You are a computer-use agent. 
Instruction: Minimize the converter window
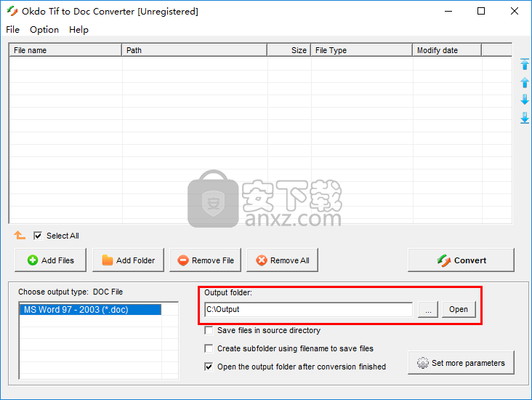[448, 11]
